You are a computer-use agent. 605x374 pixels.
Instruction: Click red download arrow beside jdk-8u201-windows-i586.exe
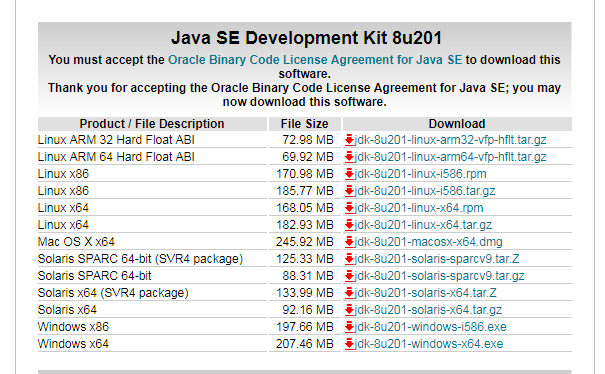pos(349,327)
